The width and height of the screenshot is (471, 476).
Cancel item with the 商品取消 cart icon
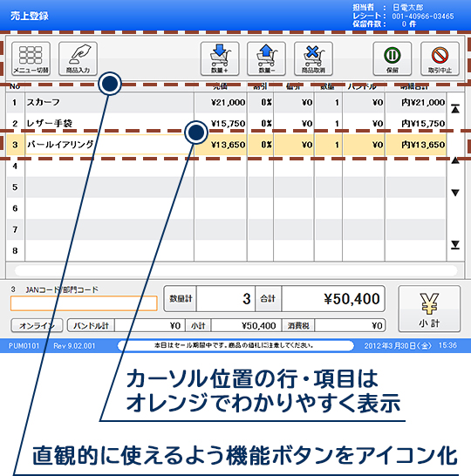[x=313, y=58]
